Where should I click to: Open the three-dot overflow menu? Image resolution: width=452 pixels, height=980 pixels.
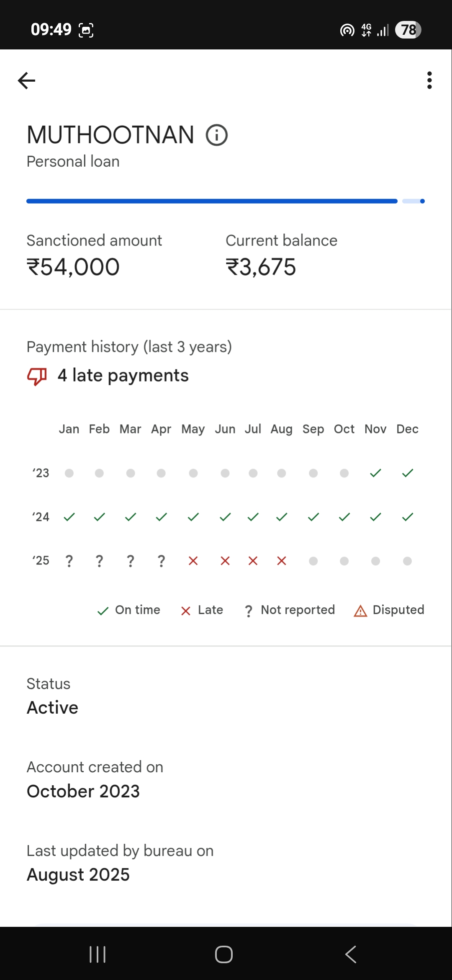(x=429, y=80)
